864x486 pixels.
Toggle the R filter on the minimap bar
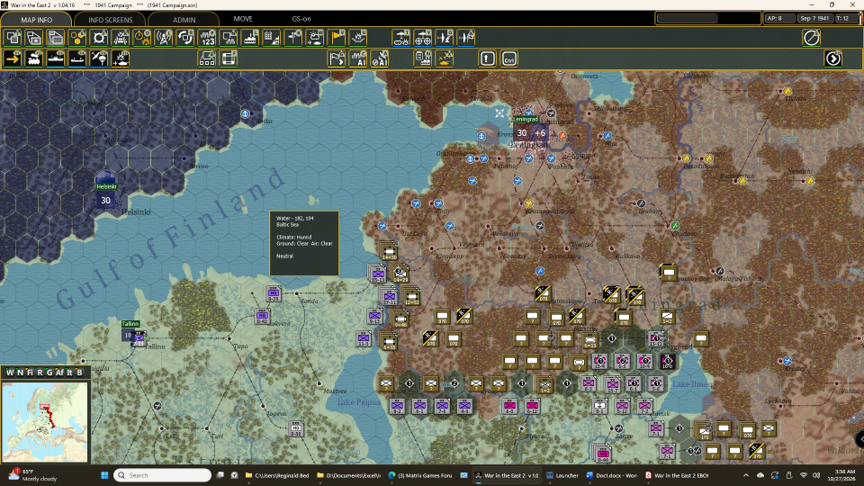[x=40, y=372]
